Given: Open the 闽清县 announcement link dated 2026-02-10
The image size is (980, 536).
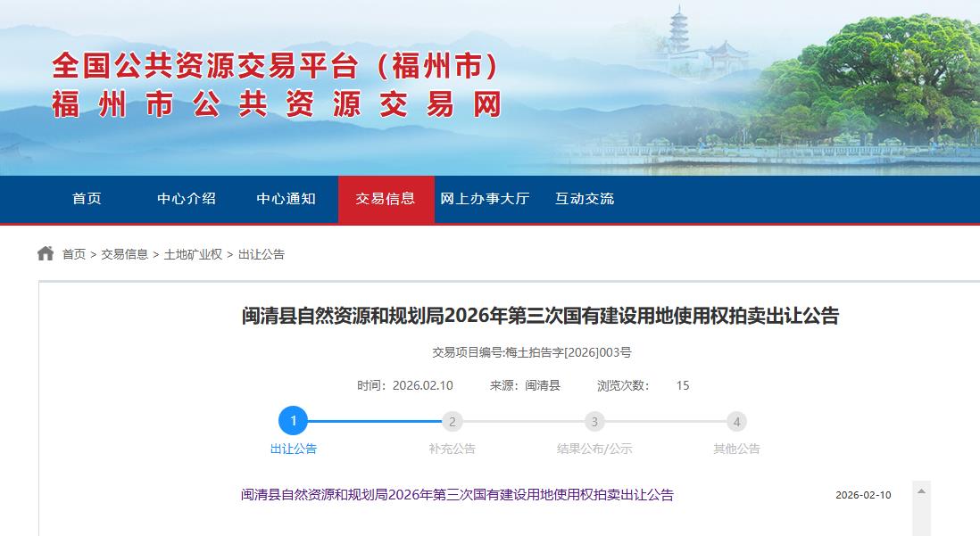Looking at the screenshot, I should (x=457, y=495).
